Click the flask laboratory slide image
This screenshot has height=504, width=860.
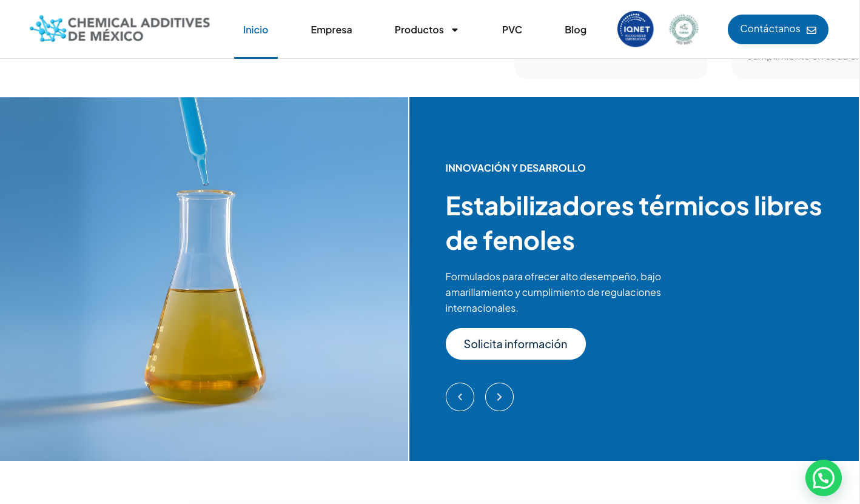(x=204, y=279)
